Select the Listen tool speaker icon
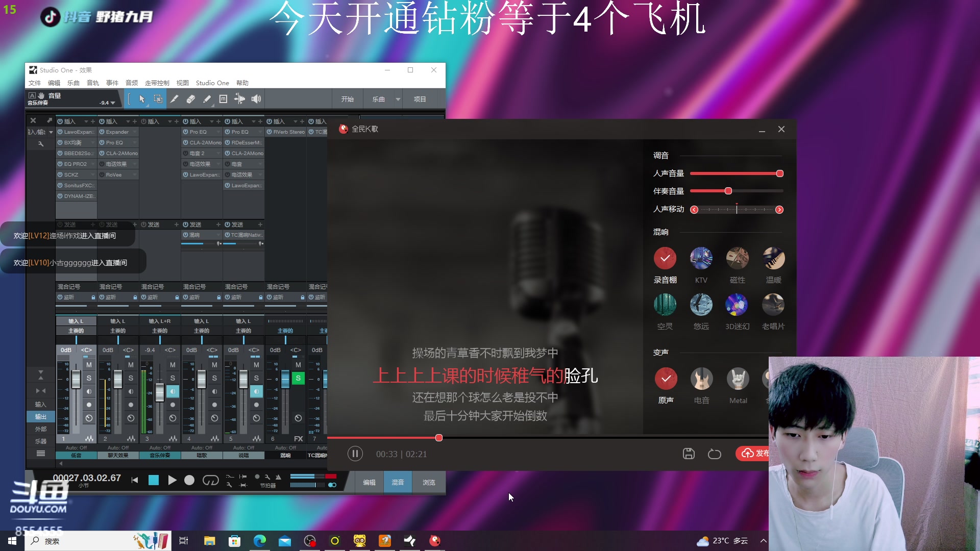This screenshot has width=980, height=551. pos(256,99)
